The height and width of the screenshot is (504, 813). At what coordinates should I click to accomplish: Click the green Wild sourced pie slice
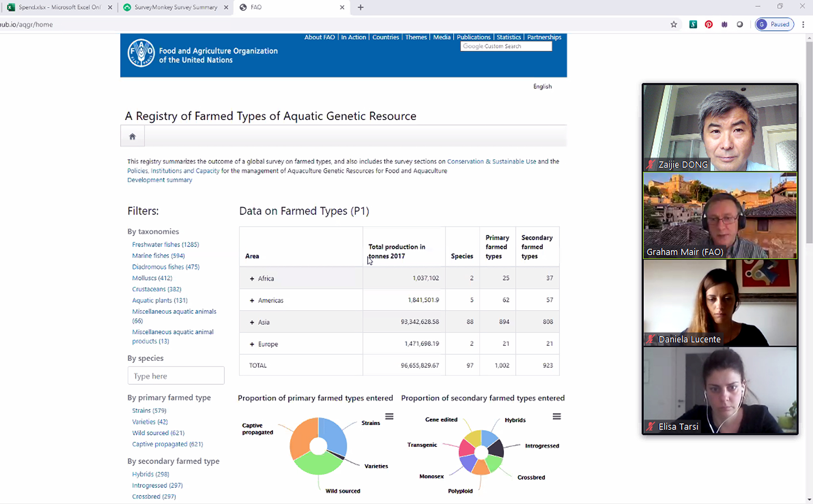pos(318,465)
